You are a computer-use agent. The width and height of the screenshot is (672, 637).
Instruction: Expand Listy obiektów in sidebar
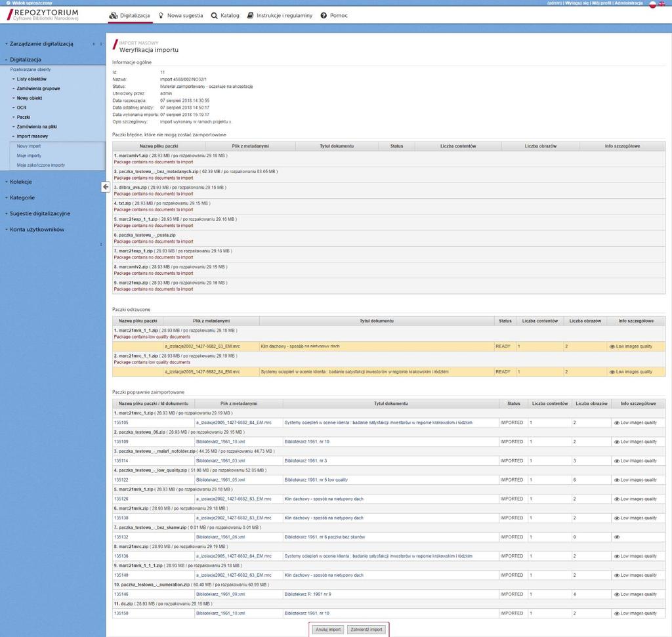[31, 79]
